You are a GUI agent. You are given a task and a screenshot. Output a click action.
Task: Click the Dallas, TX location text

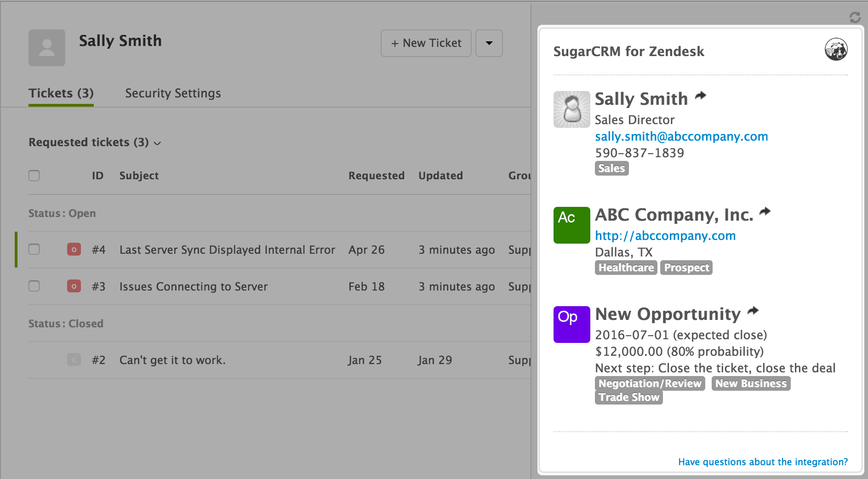tap(623, 252)
